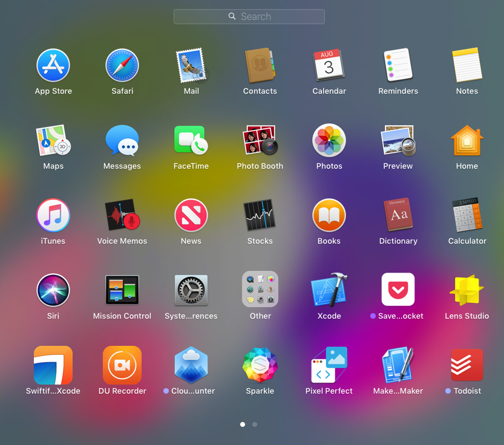Open Voice Memos
Image resolution: width=504 pixels, height=445 pixels.
(122, 215)
